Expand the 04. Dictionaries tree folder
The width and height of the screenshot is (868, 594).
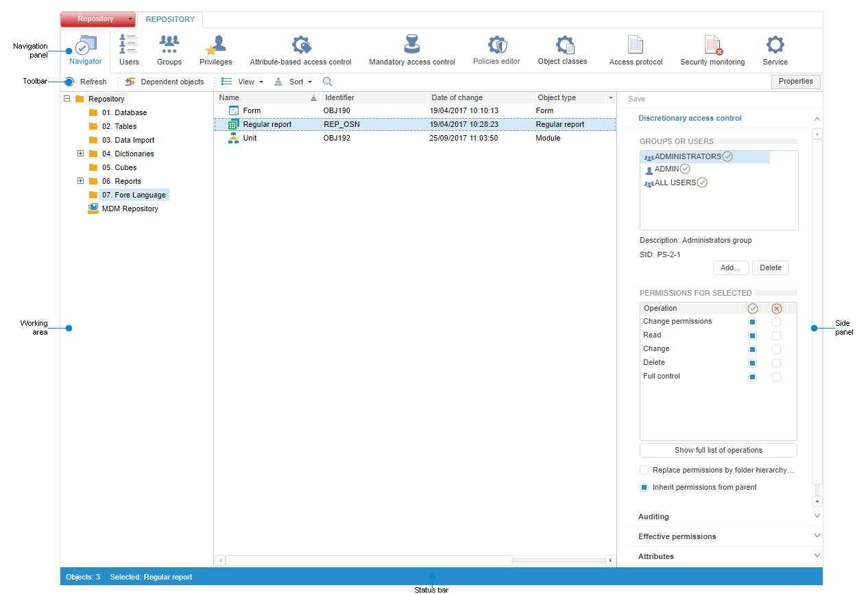click(81, 154)
